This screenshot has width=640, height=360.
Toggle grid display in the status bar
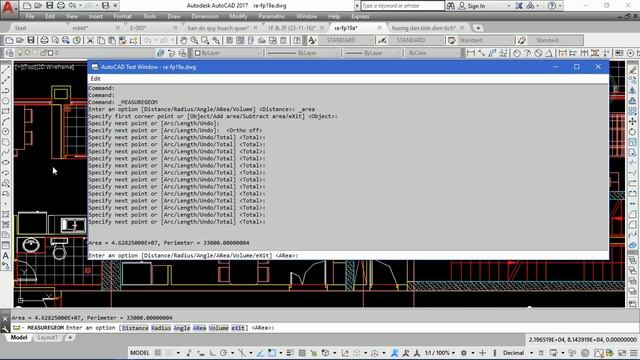point(158,353)
